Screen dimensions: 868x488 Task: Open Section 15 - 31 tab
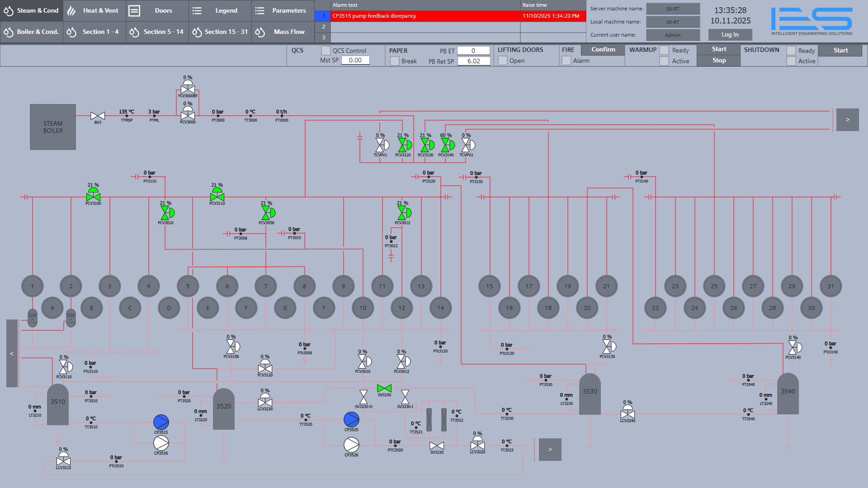click(220, 32)
